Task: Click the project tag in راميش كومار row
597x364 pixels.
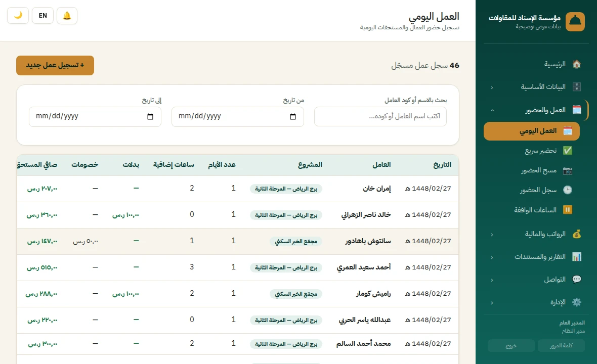Action: (296, 294)
